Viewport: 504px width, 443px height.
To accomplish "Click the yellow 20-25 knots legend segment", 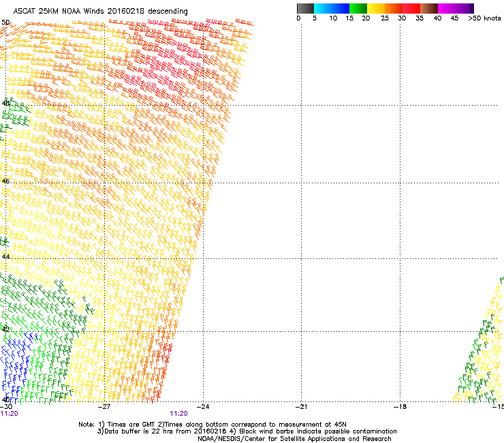I will [x=376, y=8].
